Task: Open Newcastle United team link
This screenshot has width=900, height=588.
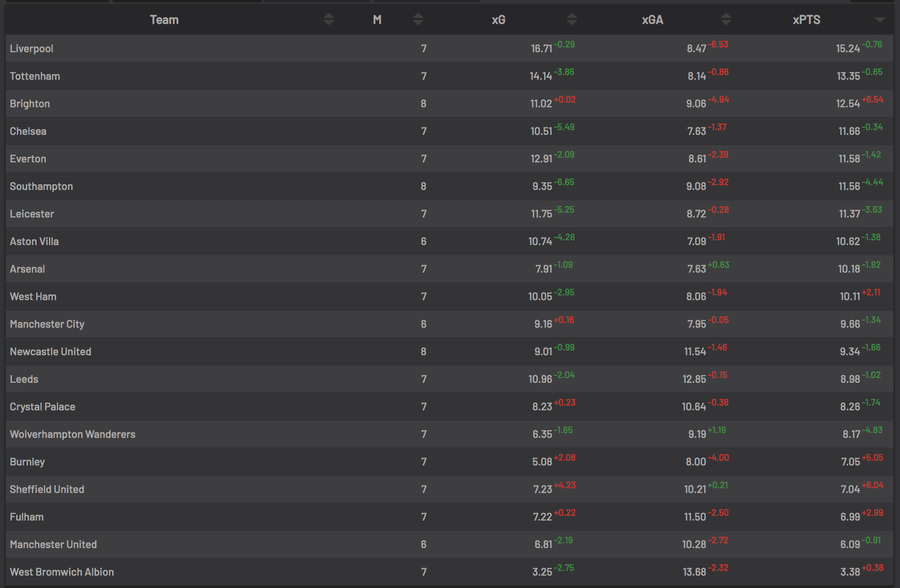Action: coord(50,352)
